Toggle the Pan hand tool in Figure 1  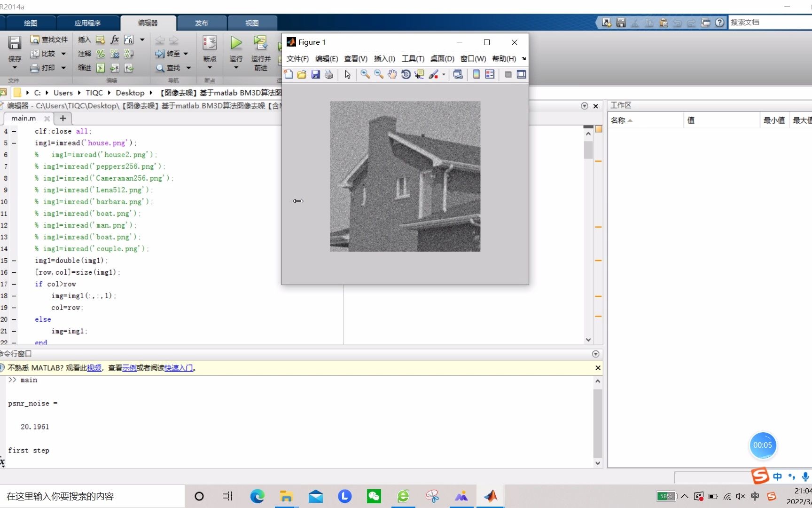392,74
